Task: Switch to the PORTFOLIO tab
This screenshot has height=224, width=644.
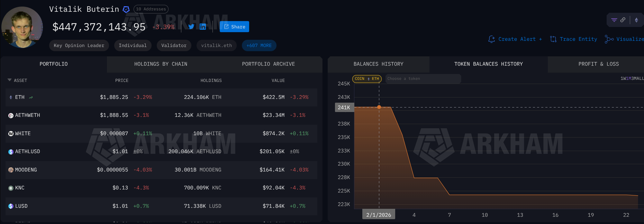Action: click(x=54, y=64)
